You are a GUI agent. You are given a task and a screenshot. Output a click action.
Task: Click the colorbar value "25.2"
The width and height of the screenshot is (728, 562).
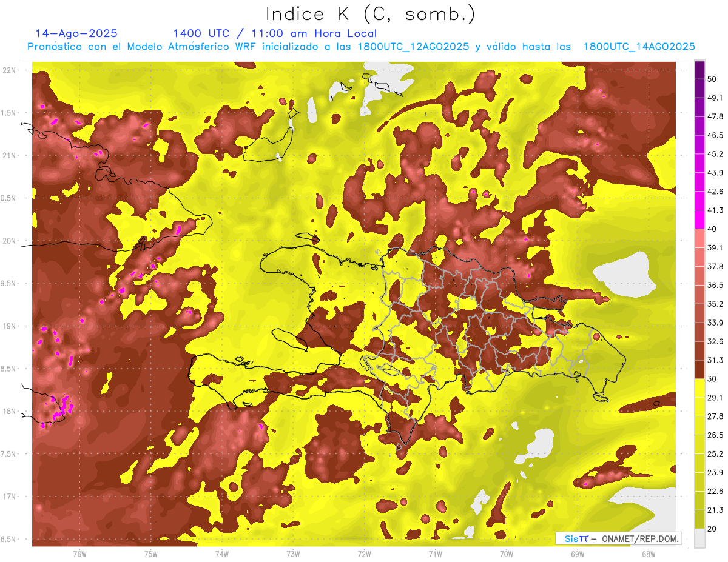(x=715, y=453)
